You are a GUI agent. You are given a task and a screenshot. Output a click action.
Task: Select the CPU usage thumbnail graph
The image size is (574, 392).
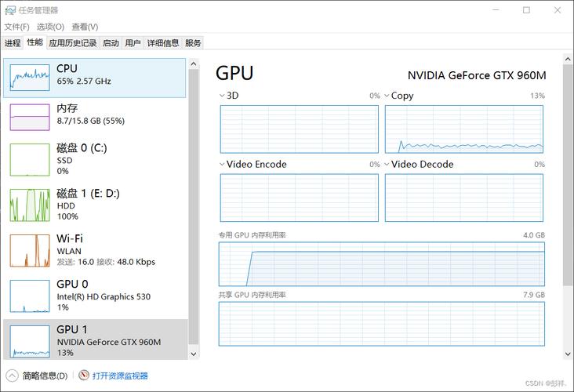(x=30, y=78)
